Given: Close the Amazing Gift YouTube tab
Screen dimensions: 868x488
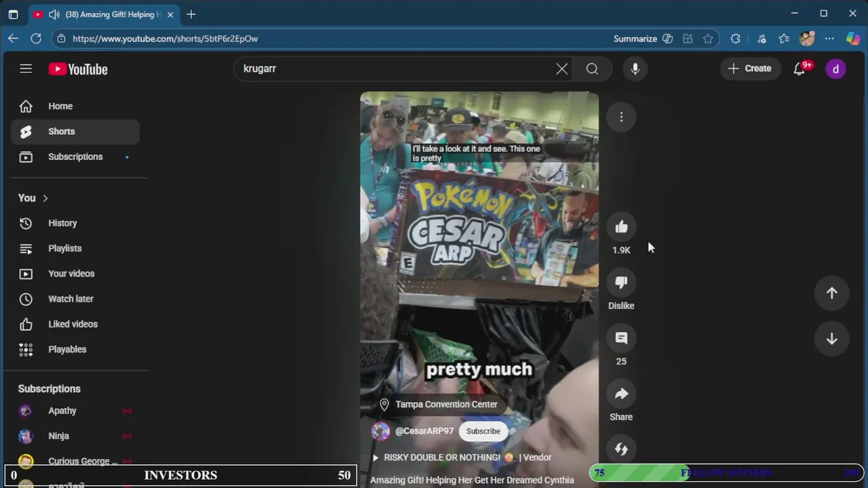Looking at the screenshot, I should pyautogui.click(x=170, y=14).
